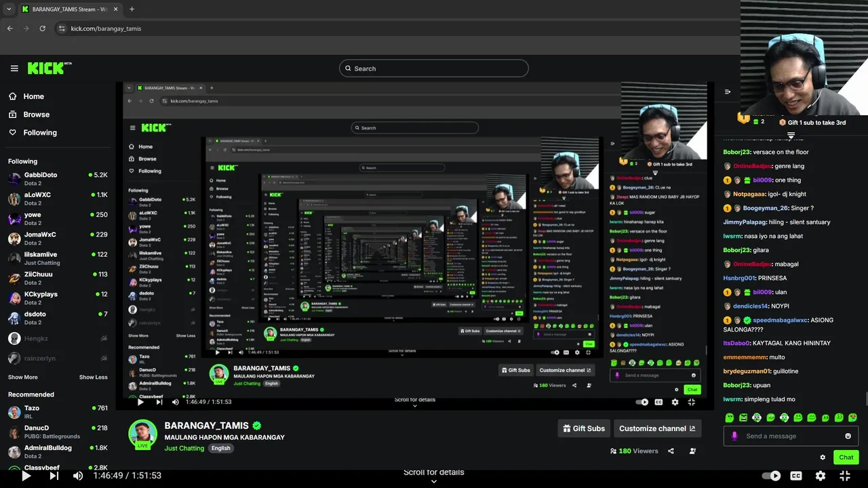Image resolution: width=868 pixels, height=488 pixels.
Task: Open chat settings gear beside Chat button
Action: coord(823,457)
